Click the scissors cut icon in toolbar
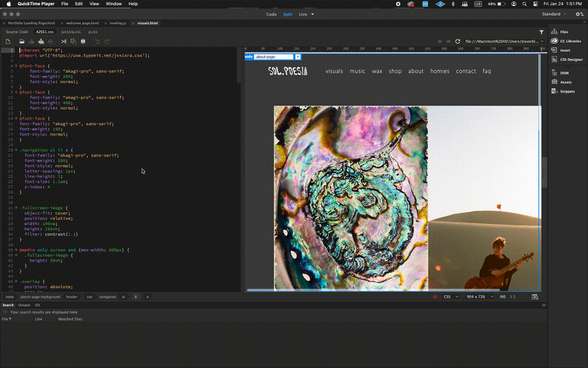 (x=64, y=41)
